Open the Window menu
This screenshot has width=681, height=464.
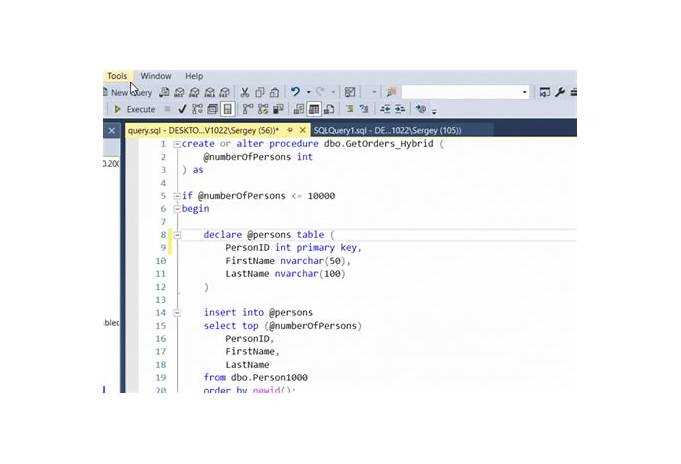(x=156, y=76)
